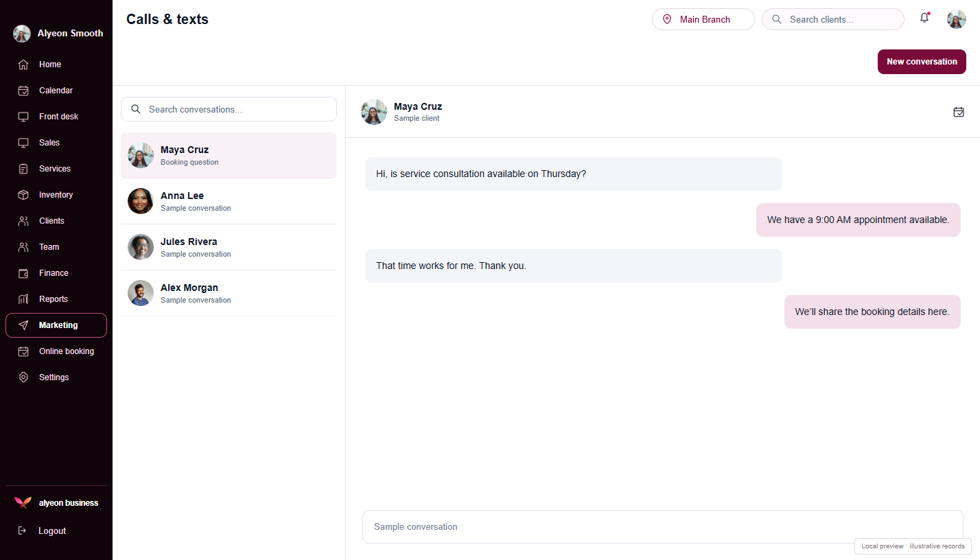The image size is (980, 560).
Task: Click the alyeon business butterfly logo
Action: click(23, 503)
